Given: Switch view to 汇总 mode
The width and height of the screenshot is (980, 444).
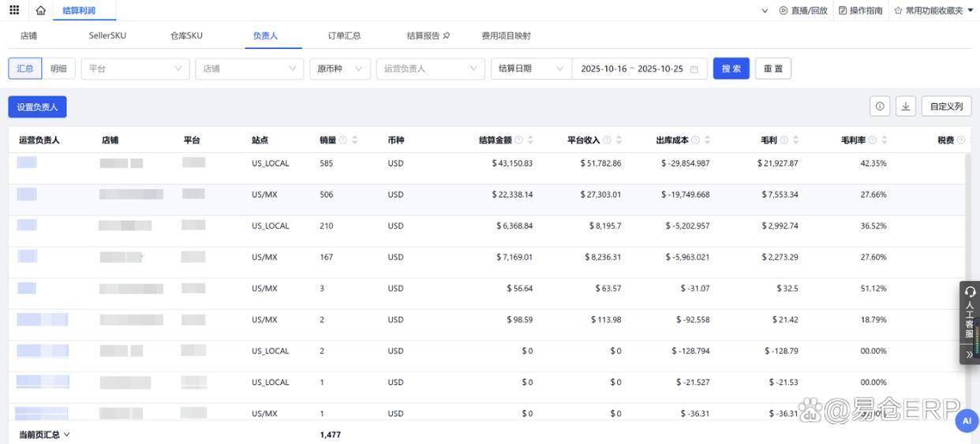Looking at the screenshot, I should 25,69.
